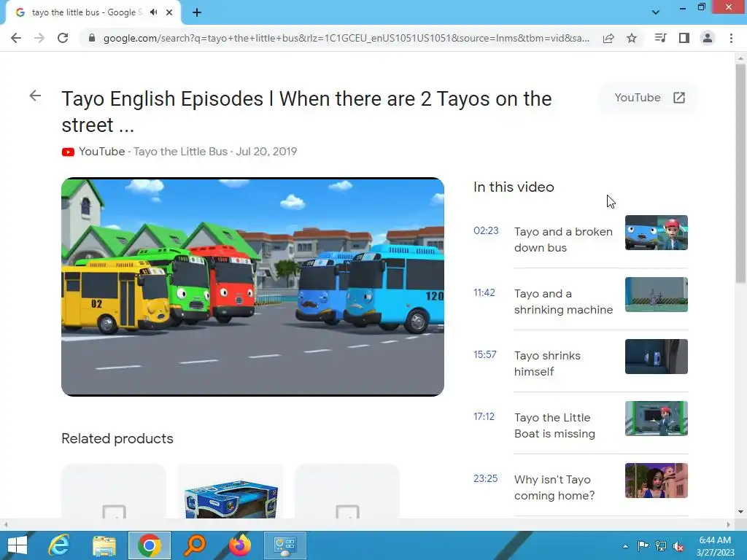Click the 'Related products' heading
Screen dimensions: 747x560
coord(117,438)
